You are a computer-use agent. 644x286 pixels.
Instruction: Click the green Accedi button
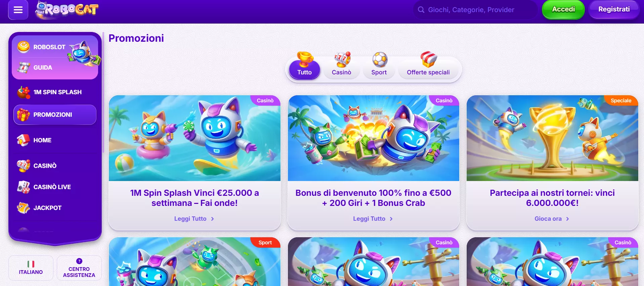(x=563, y=9)
